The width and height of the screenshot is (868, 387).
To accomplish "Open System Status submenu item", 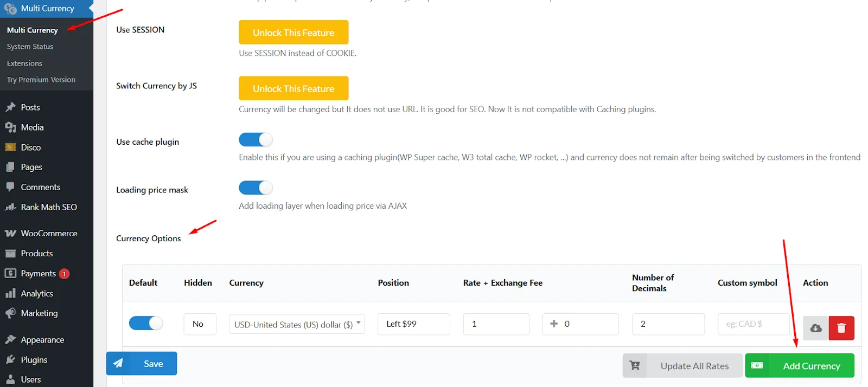I will [30, 47].
